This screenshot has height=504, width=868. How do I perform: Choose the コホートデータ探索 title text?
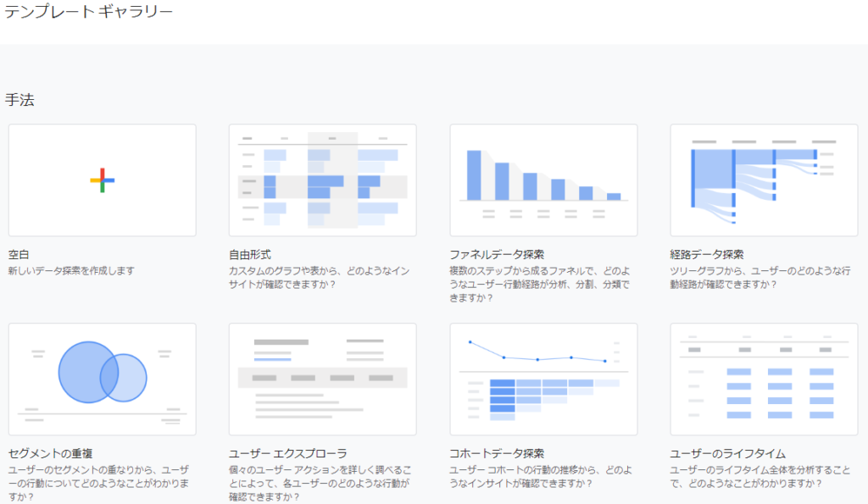[x=497, y=453]
